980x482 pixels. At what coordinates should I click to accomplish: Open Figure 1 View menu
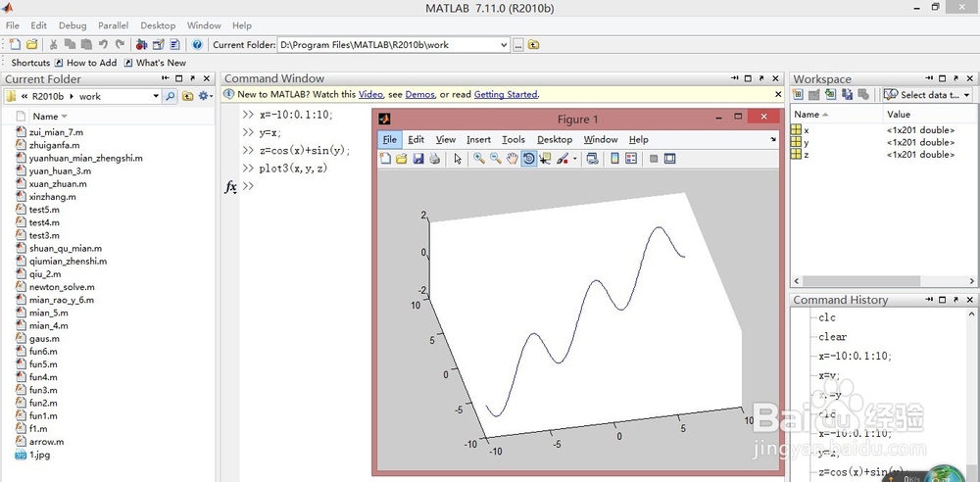pos(446,139)
